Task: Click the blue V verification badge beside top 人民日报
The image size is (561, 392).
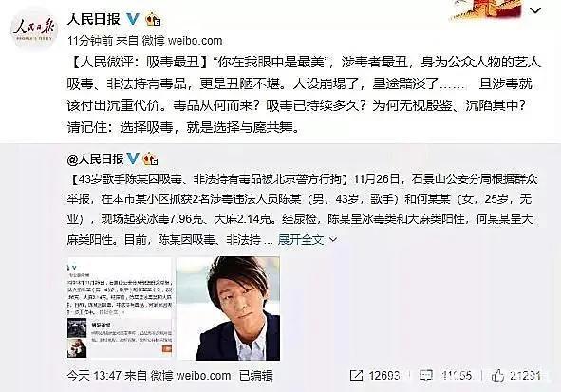Action: [133, 19]
